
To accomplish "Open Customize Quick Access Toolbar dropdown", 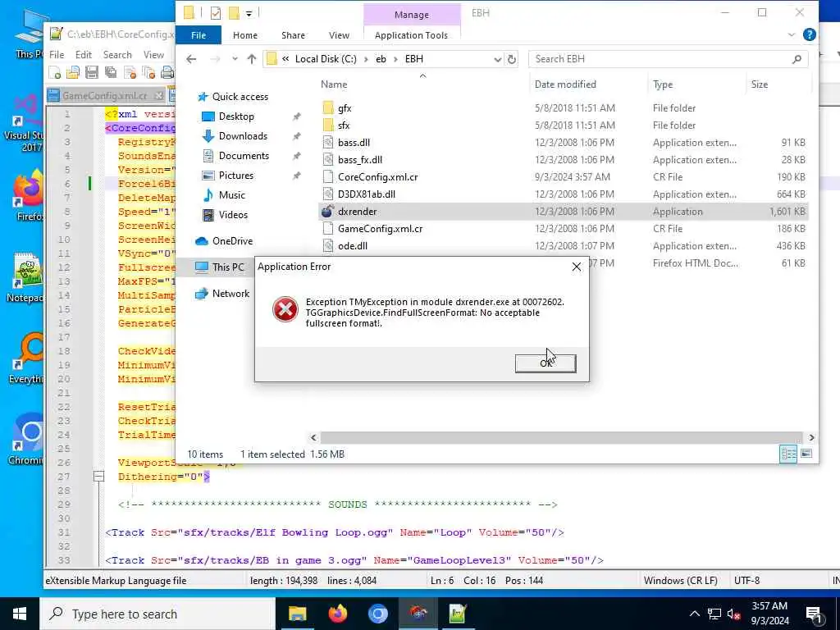I will pos(249,13).
